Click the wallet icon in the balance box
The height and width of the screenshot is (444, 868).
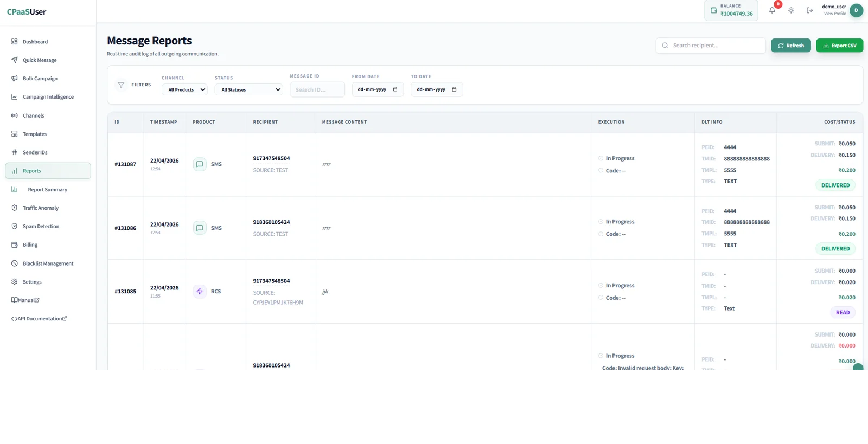pyautogui.click(x=714, y=10)
